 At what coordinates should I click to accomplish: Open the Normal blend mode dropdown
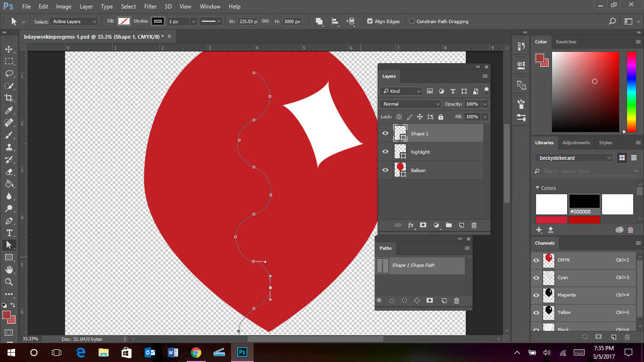pos(411,104)
